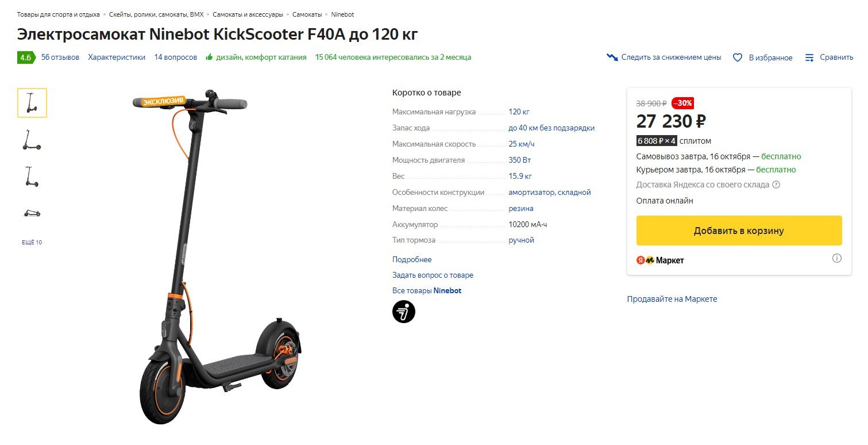
Task: Open the 14 вопросов section
Action: pyautogui.click(x=175, y=57)
